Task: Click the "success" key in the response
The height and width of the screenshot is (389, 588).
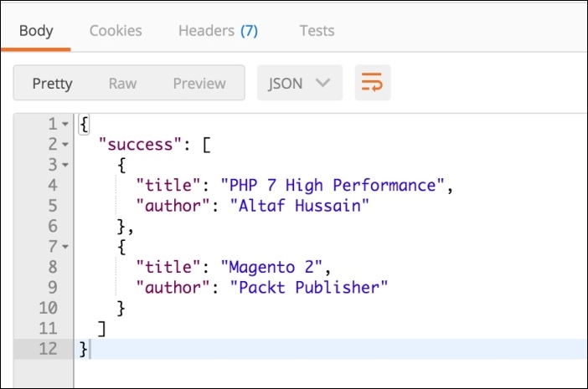Action: point(140,145)
